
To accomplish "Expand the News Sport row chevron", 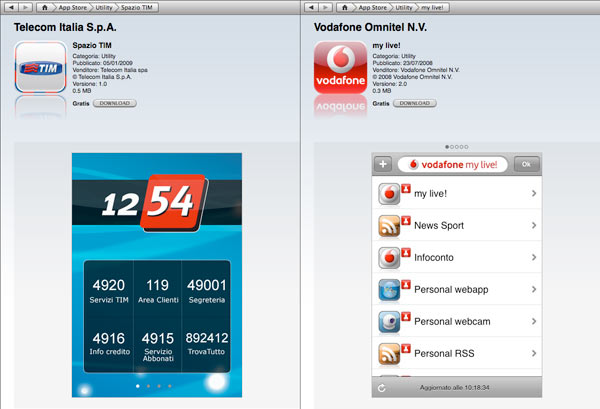I will 534,226.
